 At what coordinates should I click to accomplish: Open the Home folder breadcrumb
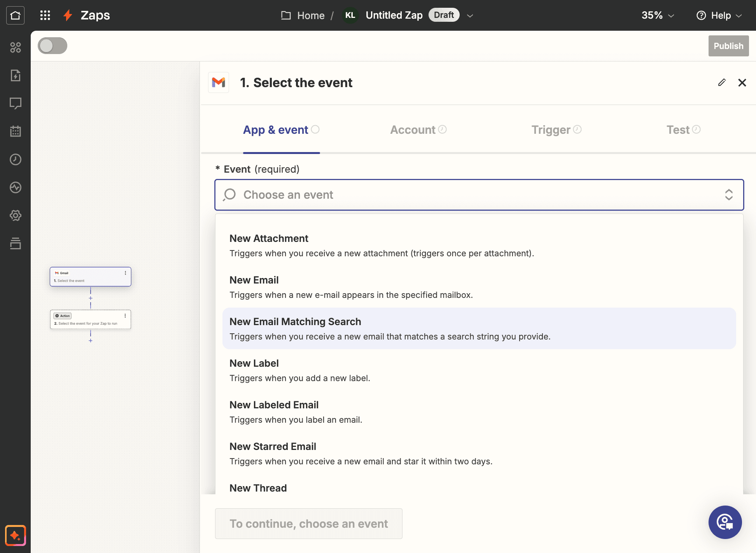[x=303, y=15]
